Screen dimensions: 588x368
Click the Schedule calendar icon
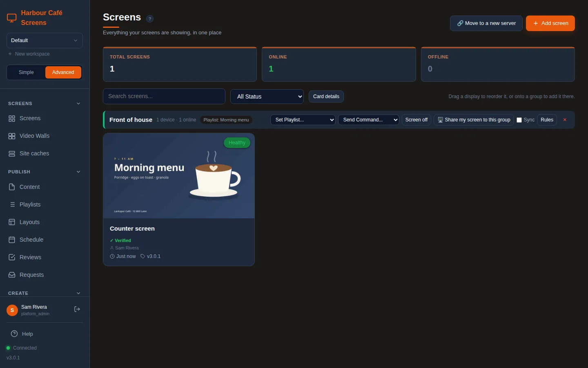tap(12, 240)
